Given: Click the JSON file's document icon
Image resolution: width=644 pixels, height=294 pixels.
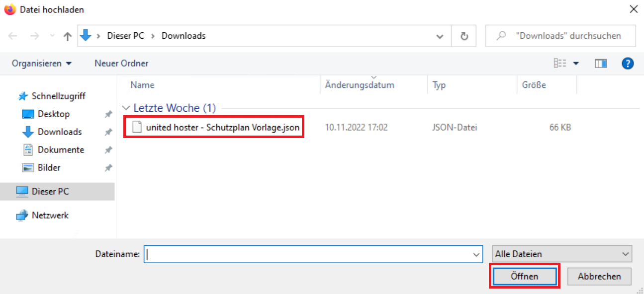Looking at the screenshot, I should point(137,127).
